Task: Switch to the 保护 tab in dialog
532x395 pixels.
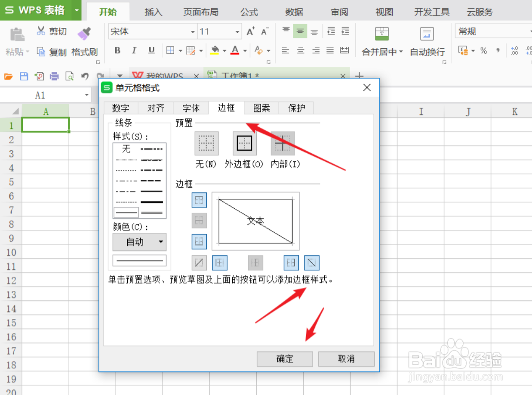Action: 296,108
